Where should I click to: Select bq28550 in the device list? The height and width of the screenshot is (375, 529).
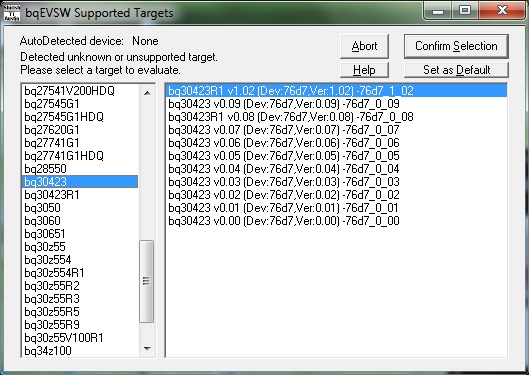click(x=80, y=169)
